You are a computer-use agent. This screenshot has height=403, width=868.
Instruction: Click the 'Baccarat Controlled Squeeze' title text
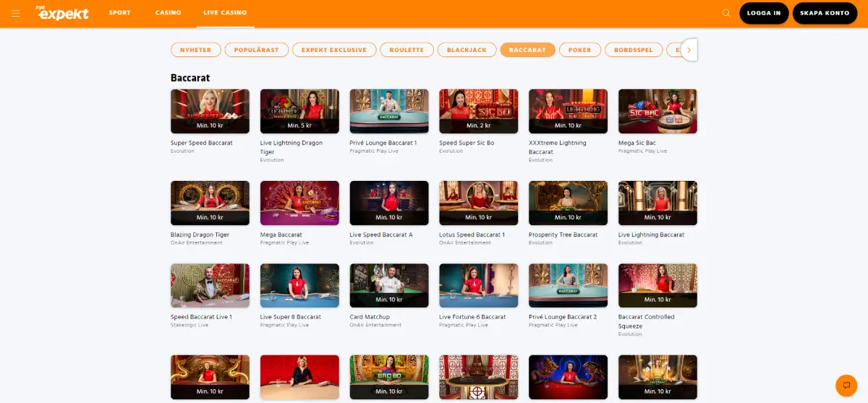[647, 321]
